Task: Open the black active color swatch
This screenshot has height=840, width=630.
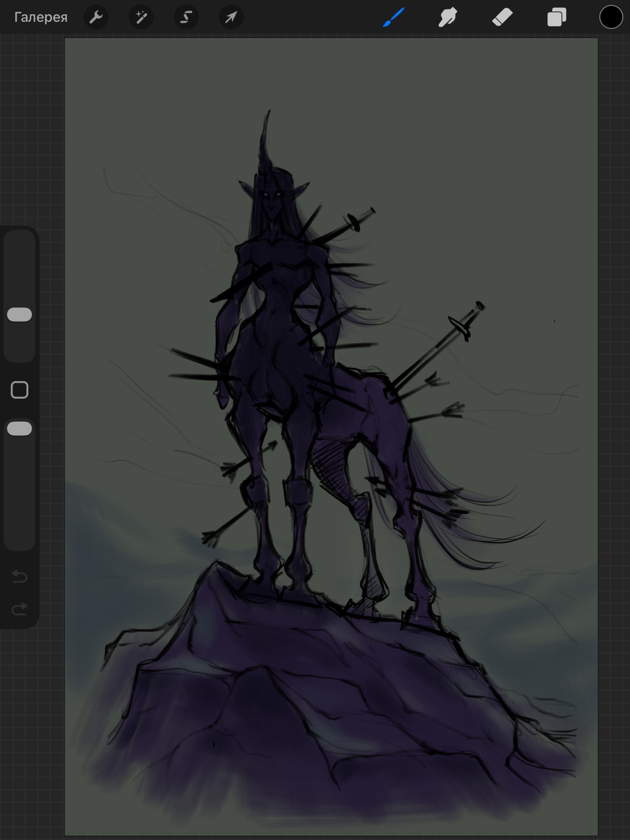Action: click(x=611, y=17)
